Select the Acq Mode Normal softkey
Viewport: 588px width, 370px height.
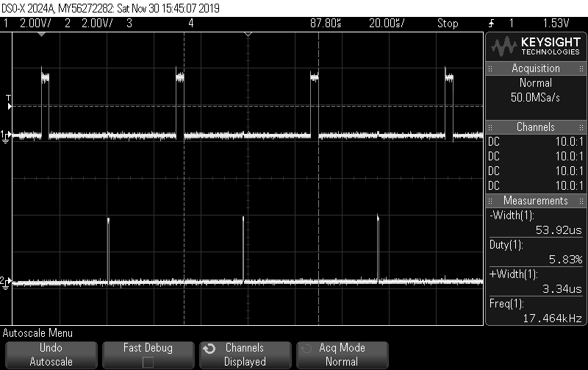tap(343, 355)
